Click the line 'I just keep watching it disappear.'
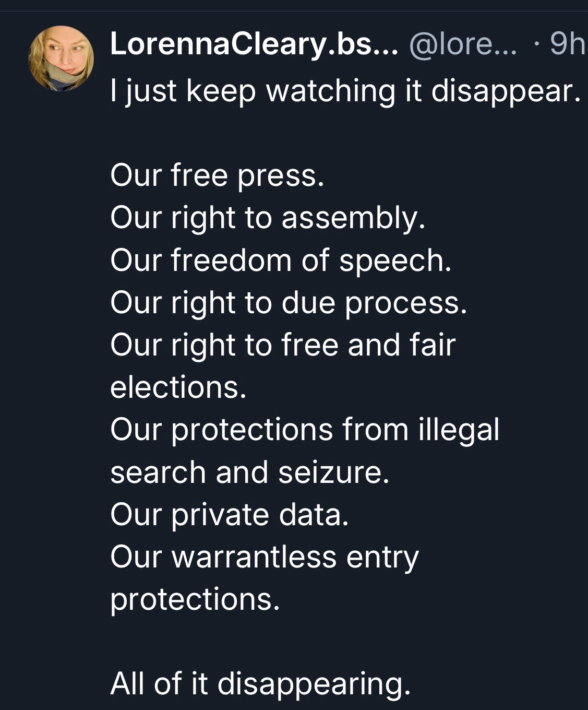 [x=345, y=91]
